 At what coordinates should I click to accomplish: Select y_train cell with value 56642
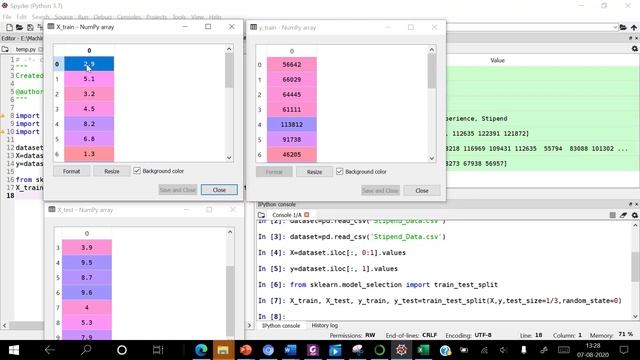pos(291,64)
